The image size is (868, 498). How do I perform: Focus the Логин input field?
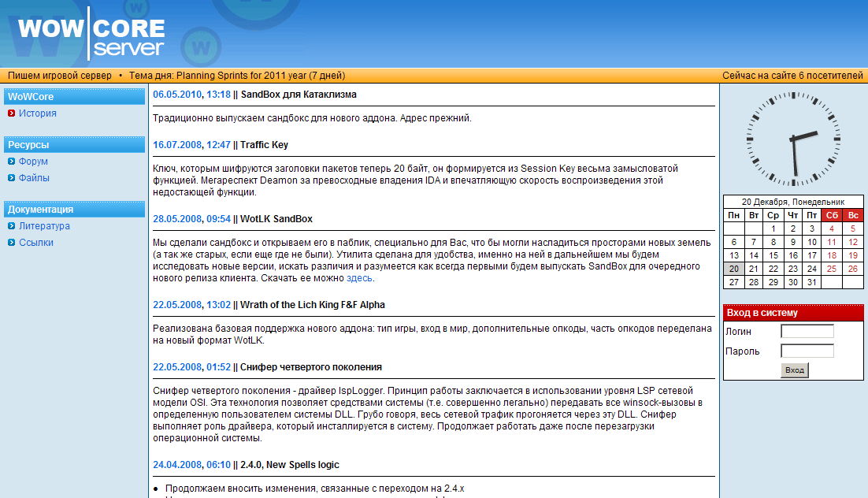(807, 332)
